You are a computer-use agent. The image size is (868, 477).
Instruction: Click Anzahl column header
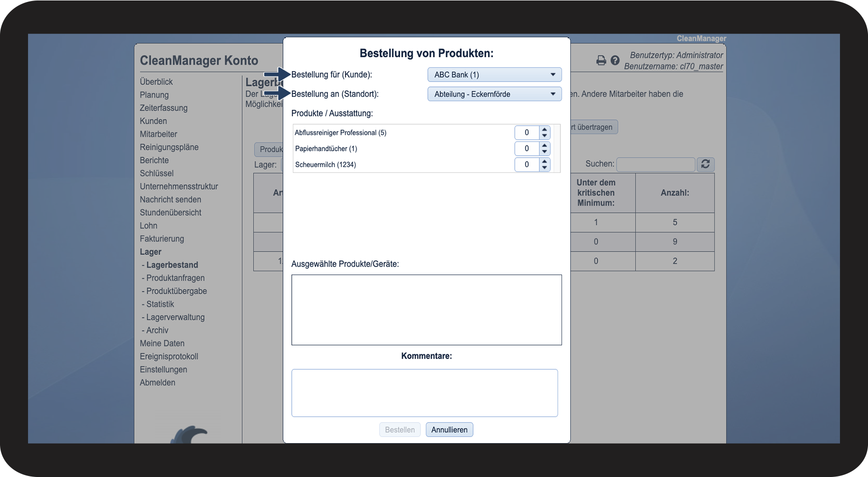point(674,193)
